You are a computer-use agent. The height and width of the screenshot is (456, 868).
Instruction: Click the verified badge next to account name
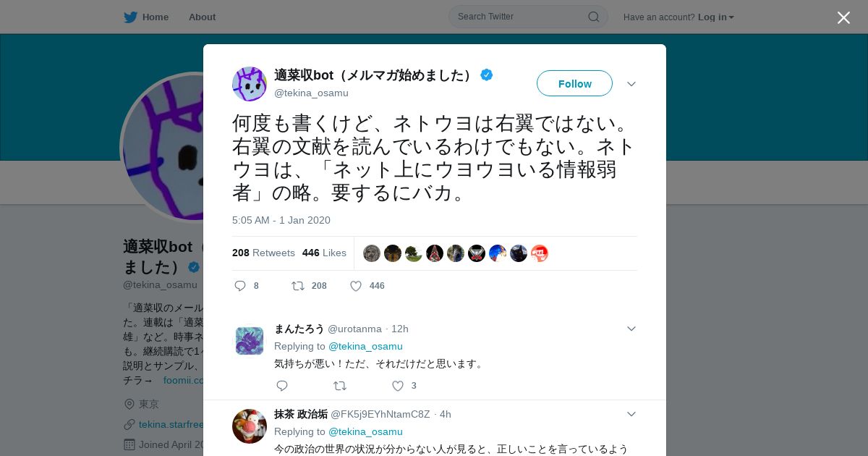(x=487, y=75)
